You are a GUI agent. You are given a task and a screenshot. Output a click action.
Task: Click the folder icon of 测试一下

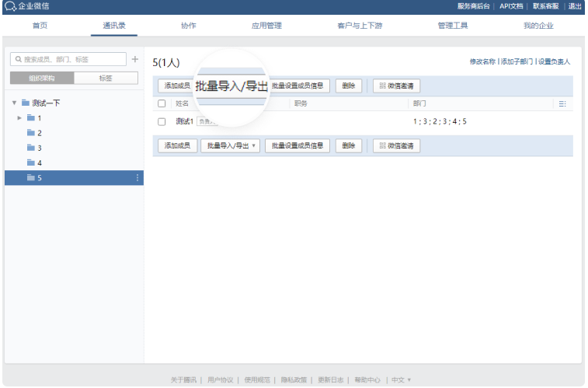pyautogui.click(x=26, y=103)
